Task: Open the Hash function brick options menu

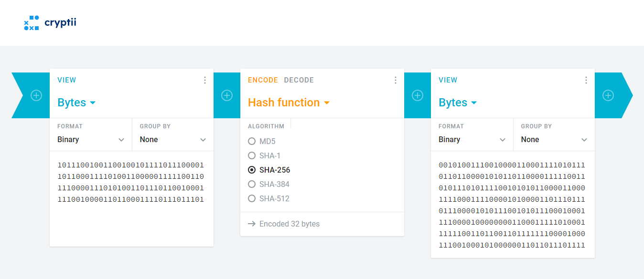Action: pyautogui.click(x=396, y=80)
